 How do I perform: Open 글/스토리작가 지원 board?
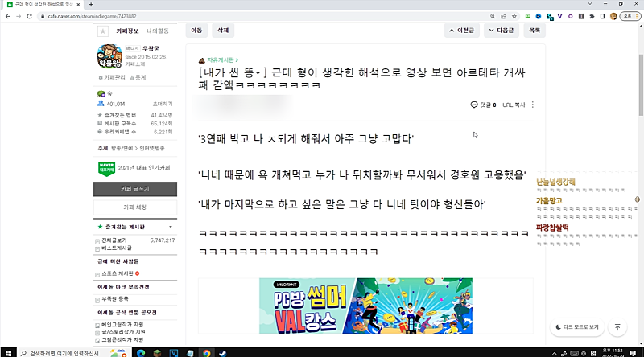(x=123, y=332)
